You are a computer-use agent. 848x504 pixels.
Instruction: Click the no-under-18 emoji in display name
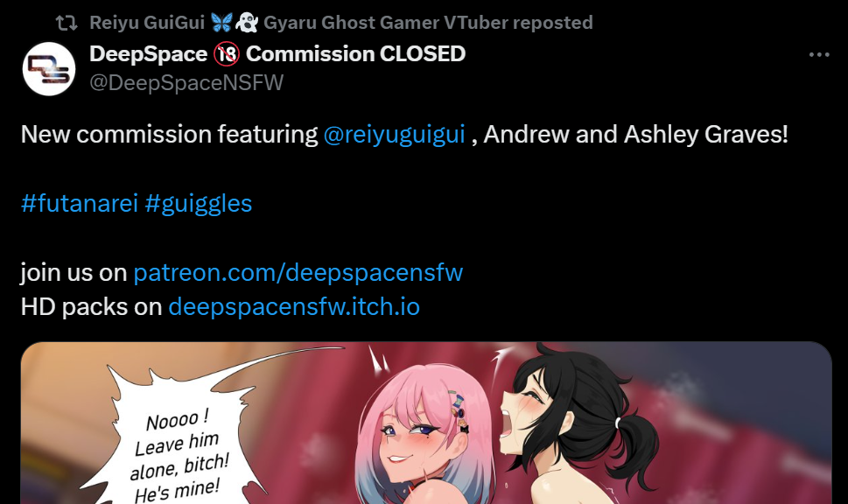pos(226,54)
